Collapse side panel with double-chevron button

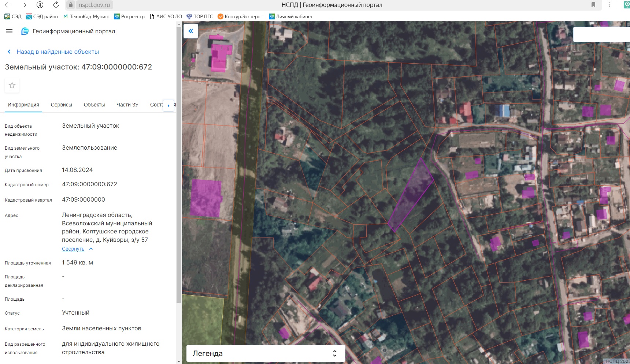point(191,31)
